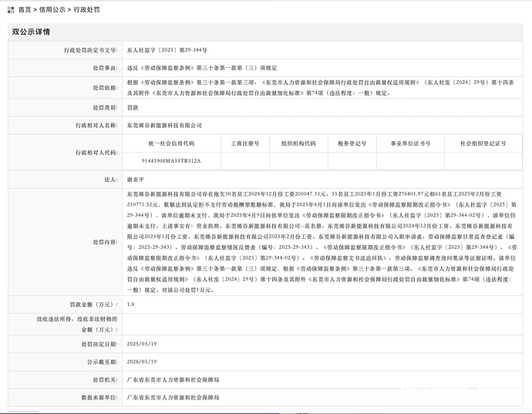This screenshot has height=414, width=532.
Task: Click the 处罚内容 label
Action: point(105,242)
